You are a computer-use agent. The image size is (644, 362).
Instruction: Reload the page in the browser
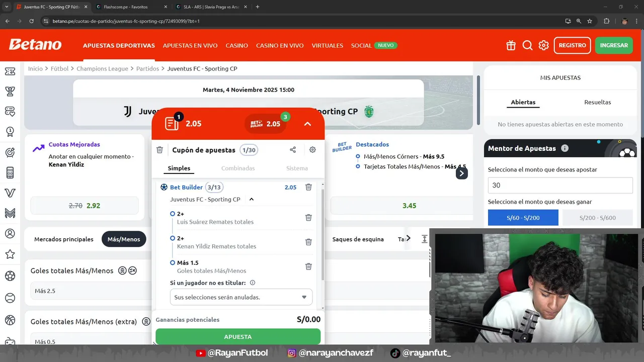point(32,21)
